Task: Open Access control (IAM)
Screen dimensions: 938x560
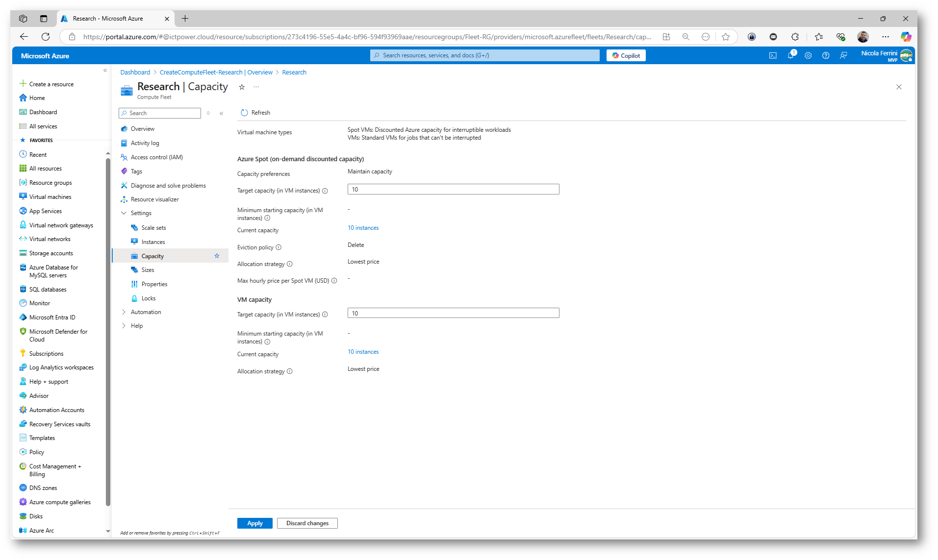Action: coord(156,157)
